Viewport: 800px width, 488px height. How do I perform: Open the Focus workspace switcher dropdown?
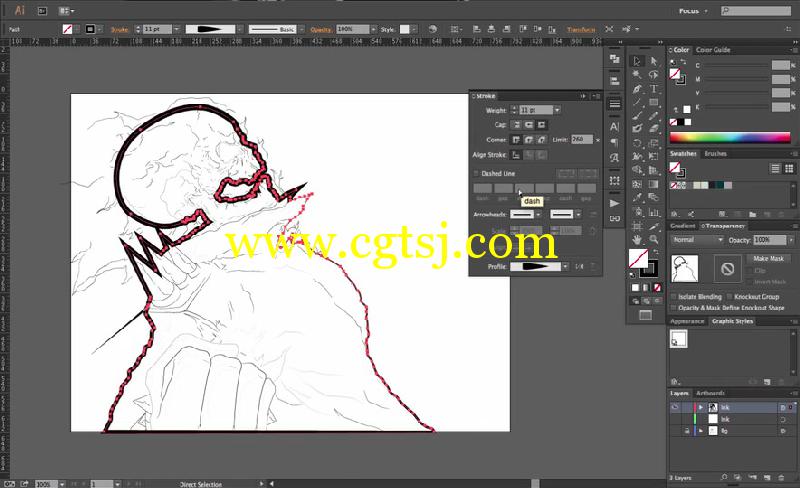(693, 11)
